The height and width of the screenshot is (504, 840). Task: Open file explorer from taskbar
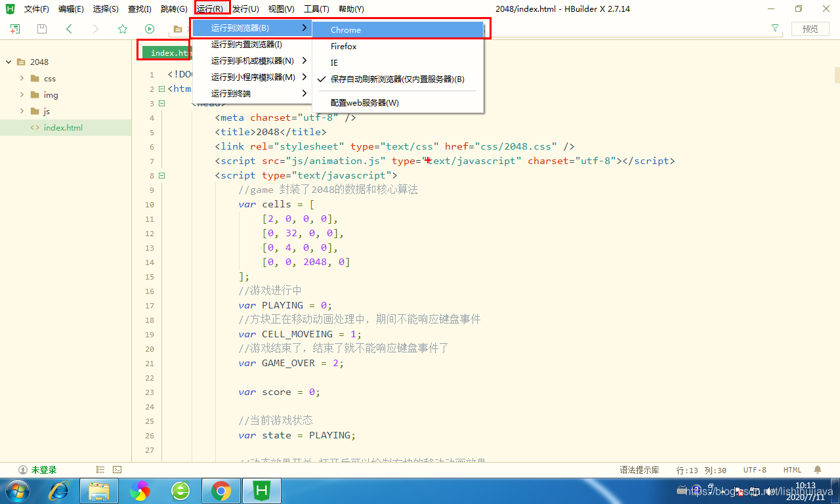99,490
